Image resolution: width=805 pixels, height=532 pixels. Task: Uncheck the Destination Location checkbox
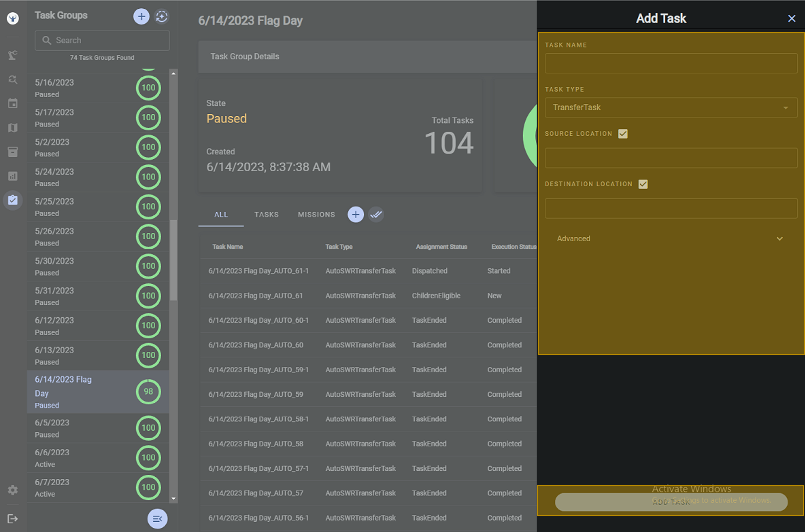pos(643,184)
